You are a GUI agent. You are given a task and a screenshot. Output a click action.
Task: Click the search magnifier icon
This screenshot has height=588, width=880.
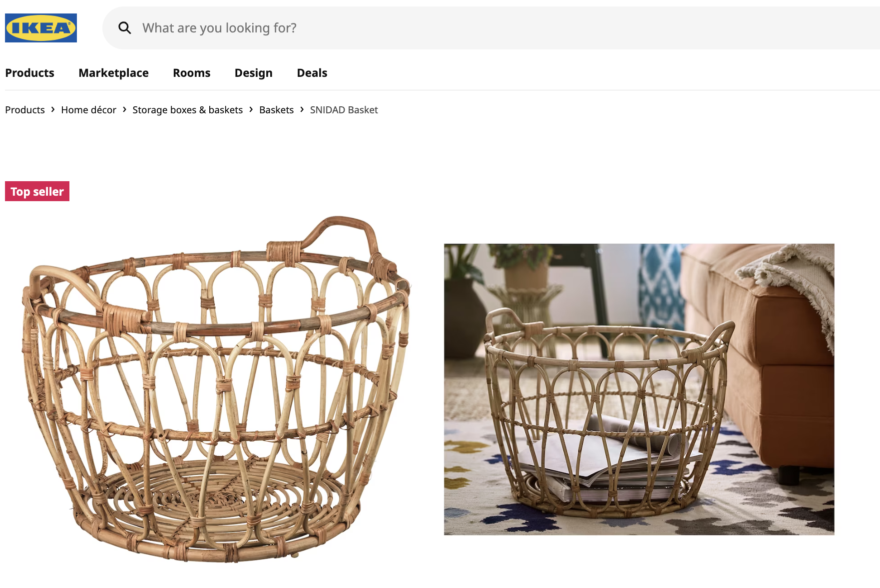click(124, 28)
